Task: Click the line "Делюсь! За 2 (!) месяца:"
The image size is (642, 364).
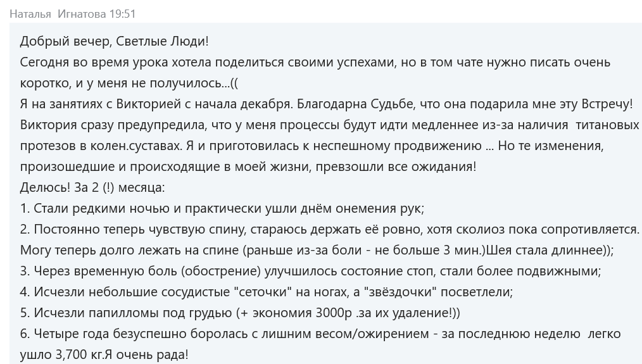Action: pos(92,188)
